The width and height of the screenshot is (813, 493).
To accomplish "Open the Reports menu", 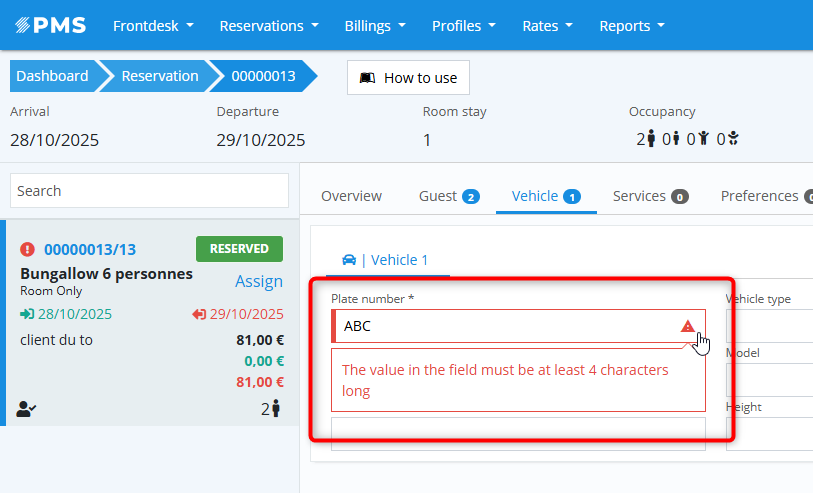I will point(631,25).
